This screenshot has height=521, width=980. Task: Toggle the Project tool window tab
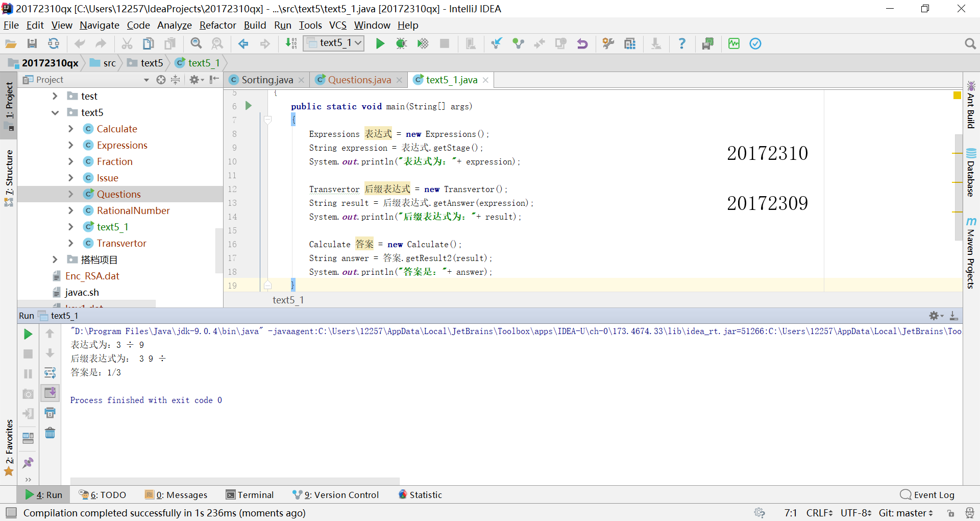9,106
